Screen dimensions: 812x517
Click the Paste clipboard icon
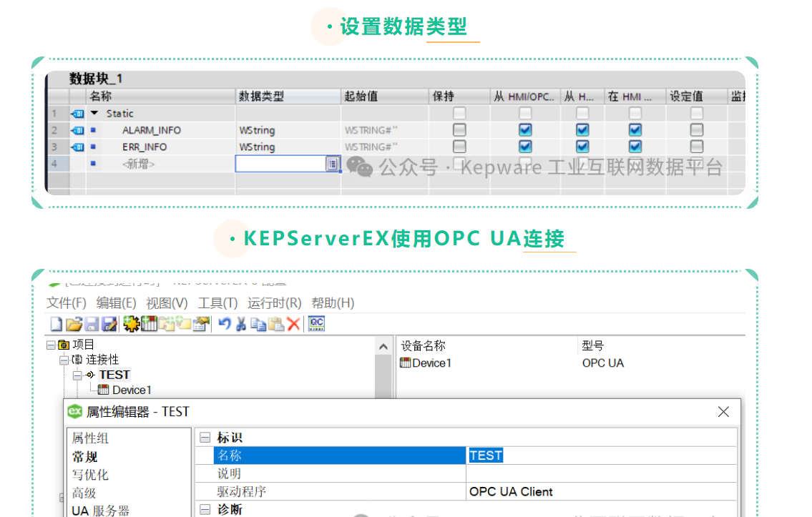coord(276,324)
